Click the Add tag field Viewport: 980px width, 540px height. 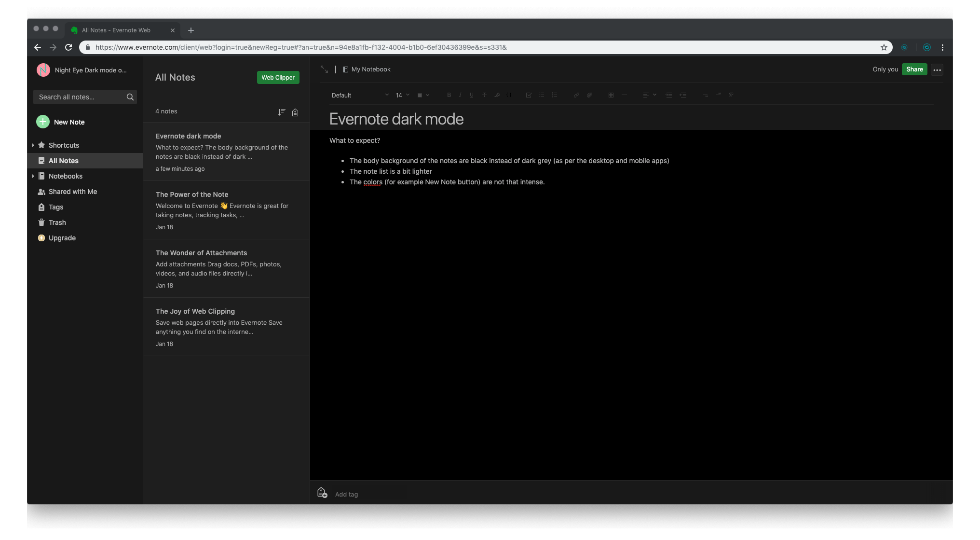(346, 494)
